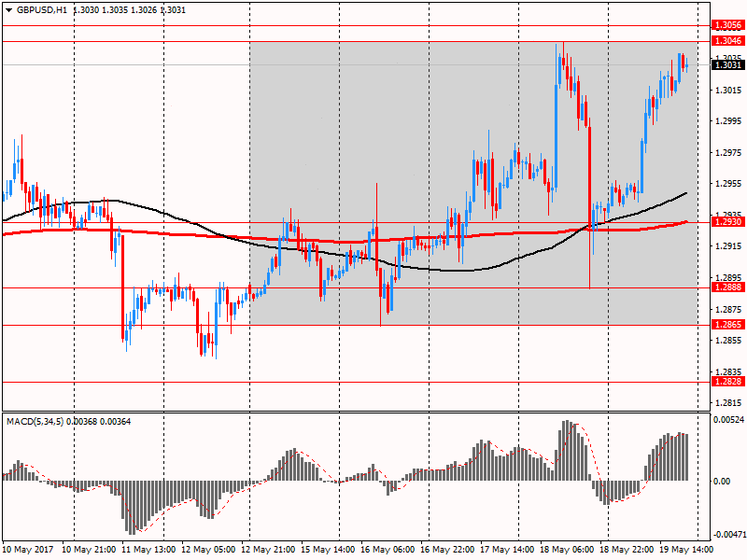Click the 17 May 14:00 time label
The height and width of the screenshot is (560, 747).
[507, 550]
